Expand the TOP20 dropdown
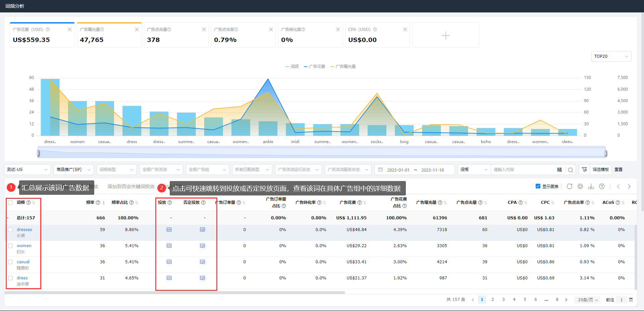Viewport: 644px width, 311px height. click(x=611, y=56)
